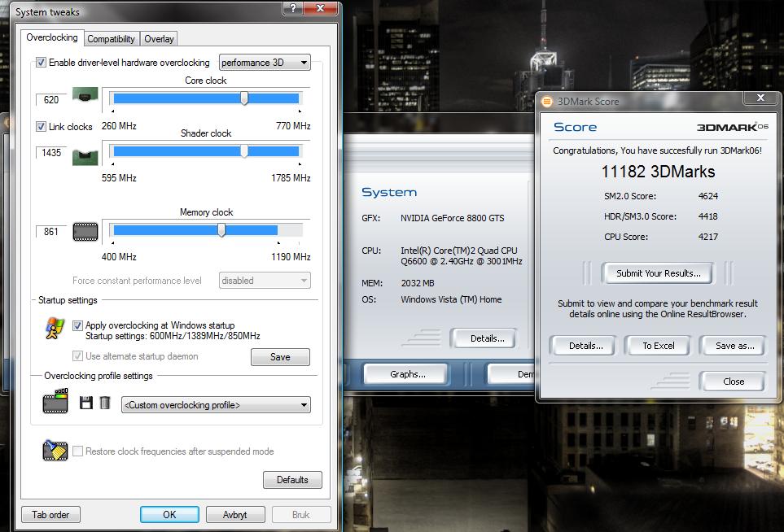Click Close button in 3DMark Score window
The image size is (784, 532).
click(x=734, y=382)
